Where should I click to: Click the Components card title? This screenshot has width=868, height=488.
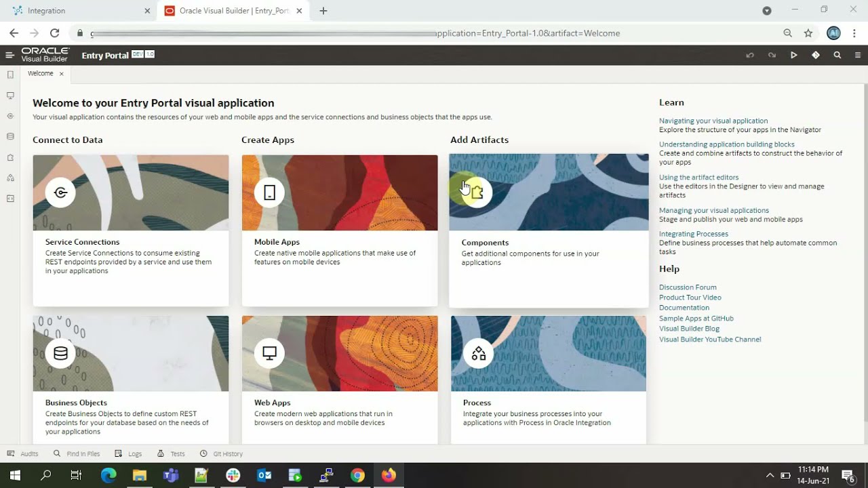(485, 243)
